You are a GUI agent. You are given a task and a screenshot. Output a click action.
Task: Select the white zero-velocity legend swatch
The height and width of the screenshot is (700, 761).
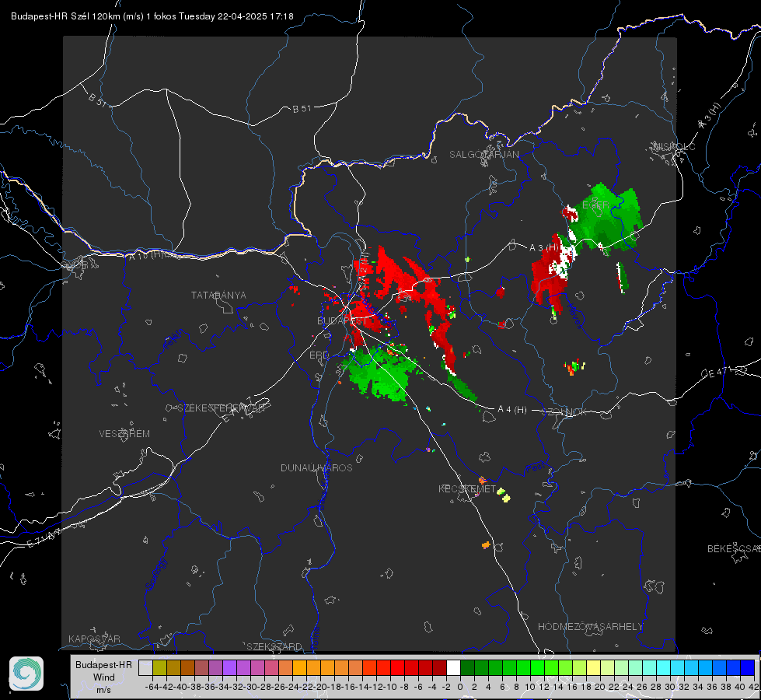[453, 667]
